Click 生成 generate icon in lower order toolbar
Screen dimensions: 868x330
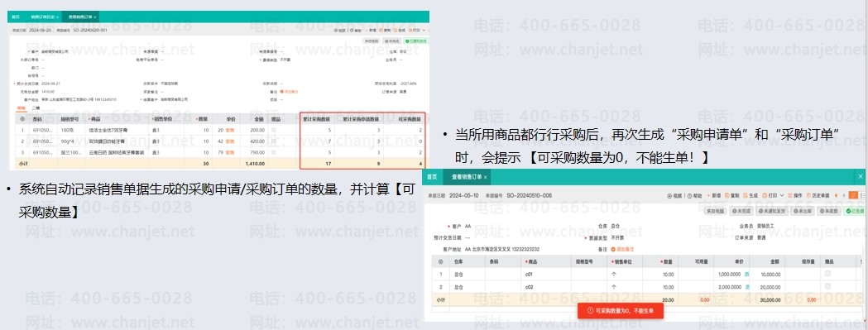[751, 195]
